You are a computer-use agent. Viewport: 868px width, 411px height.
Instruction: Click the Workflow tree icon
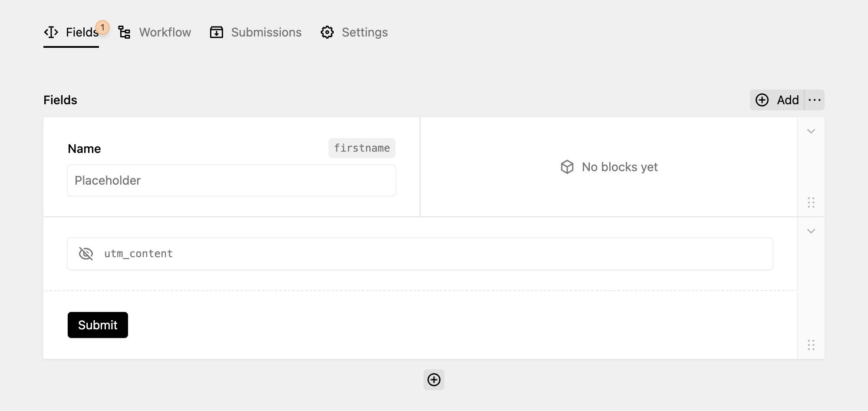point(125,32)
